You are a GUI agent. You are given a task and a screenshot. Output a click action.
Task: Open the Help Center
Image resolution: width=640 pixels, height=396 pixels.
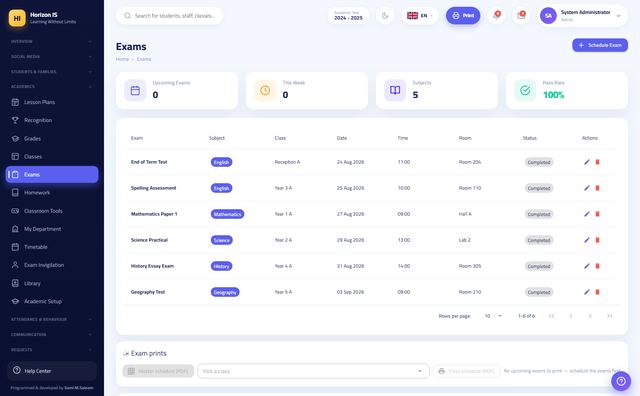(52, 371)
